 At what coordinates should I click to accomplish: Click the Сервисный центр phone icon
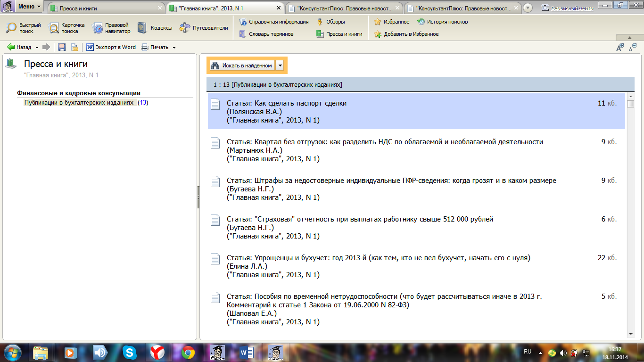tap(545, 8)
